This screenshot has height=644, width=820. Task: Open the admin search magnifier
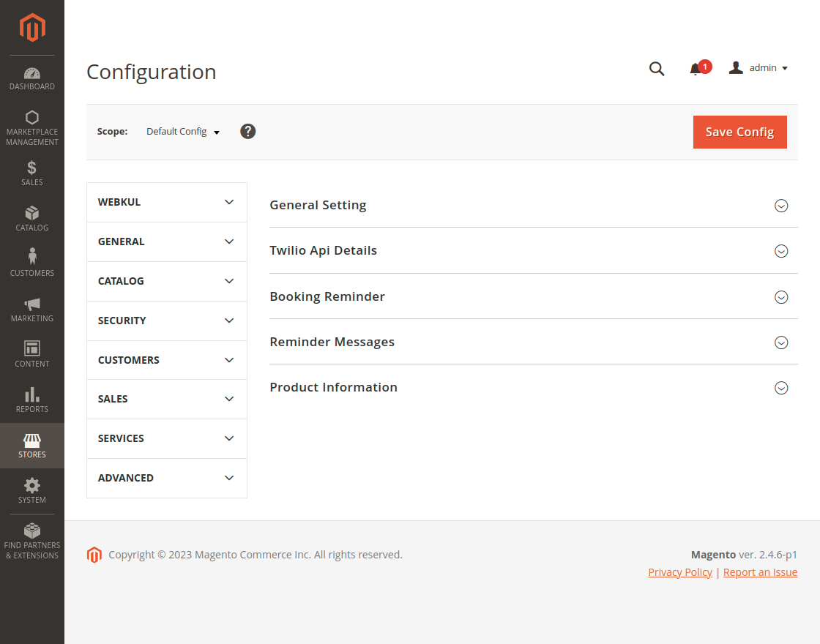[x=656, y=68]
